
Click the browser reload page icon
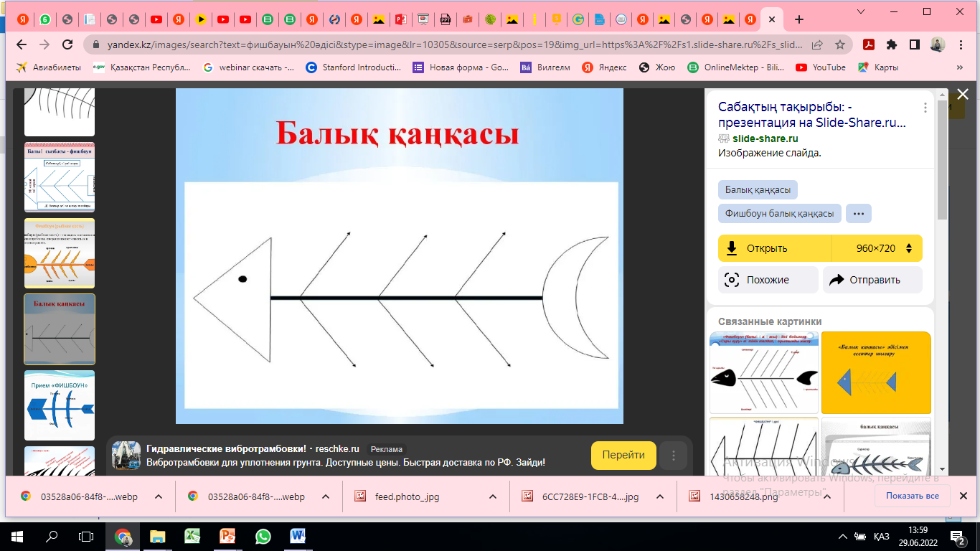tap(67, 44)
